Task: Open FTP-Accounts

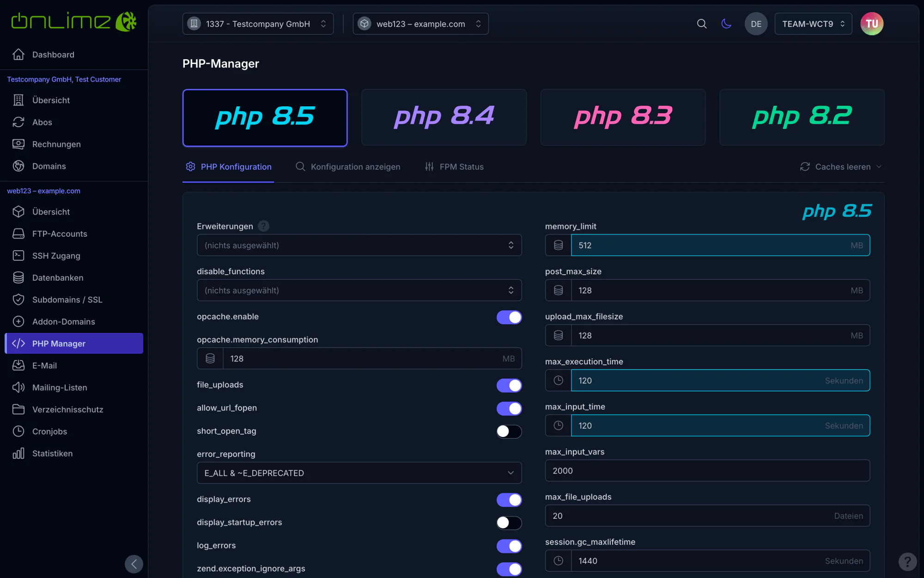Action: pos(74,234)
